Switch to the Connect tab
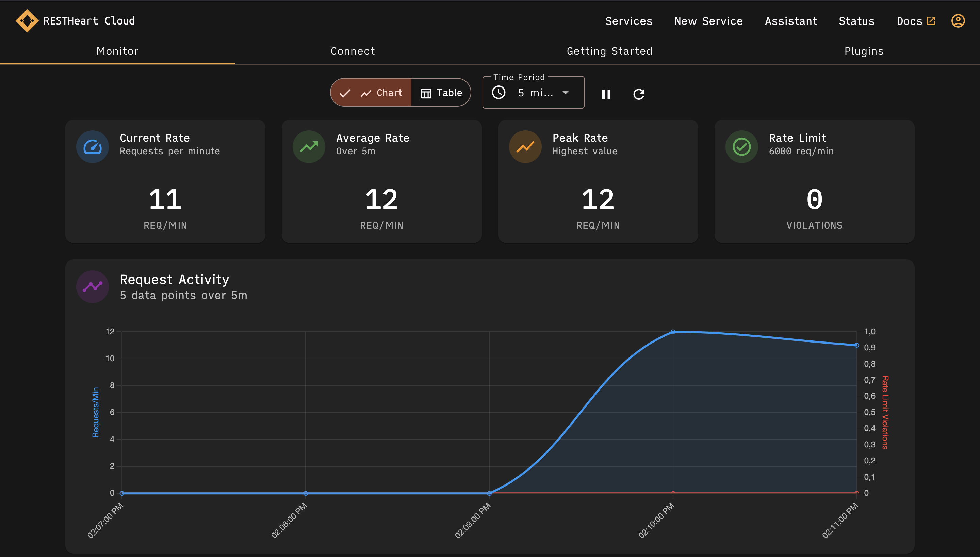The height and width of the screenshot is (557, 980). pos(353,51)
